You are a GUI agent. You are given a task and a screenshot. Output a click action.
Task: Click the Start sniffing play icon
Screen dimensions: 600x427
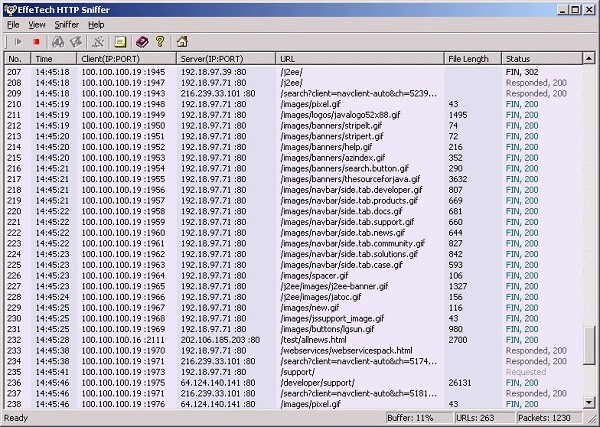tap(18, 42)
